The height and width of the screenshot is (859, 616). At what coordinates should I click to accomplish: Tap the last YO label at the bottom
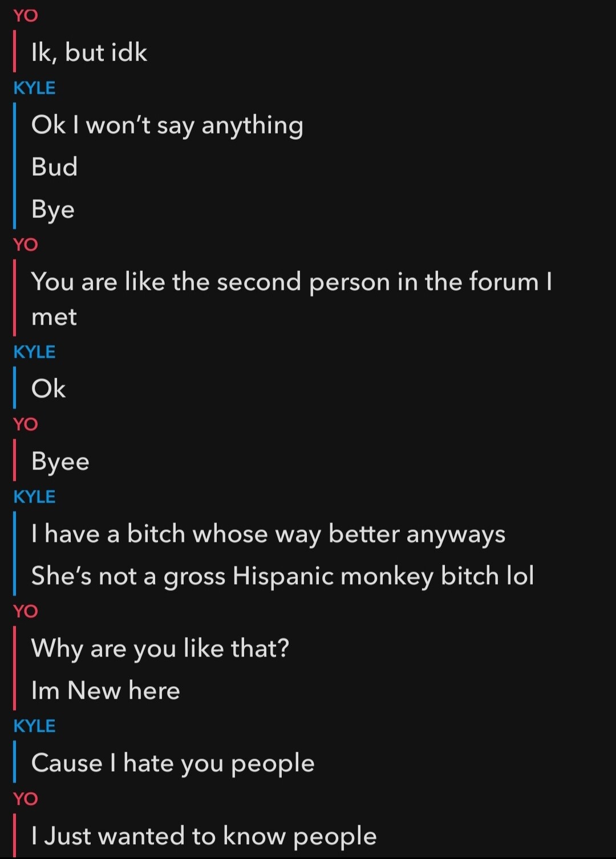pyautogui.click(x=26, y=799)
